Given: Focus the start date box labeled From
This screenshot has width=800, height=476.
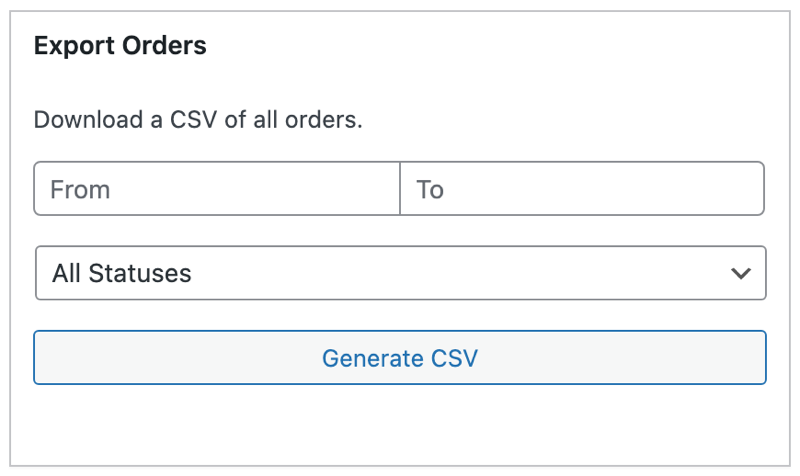Looking at the screenshot, I should pyautogui.click(x=217, y=189).
